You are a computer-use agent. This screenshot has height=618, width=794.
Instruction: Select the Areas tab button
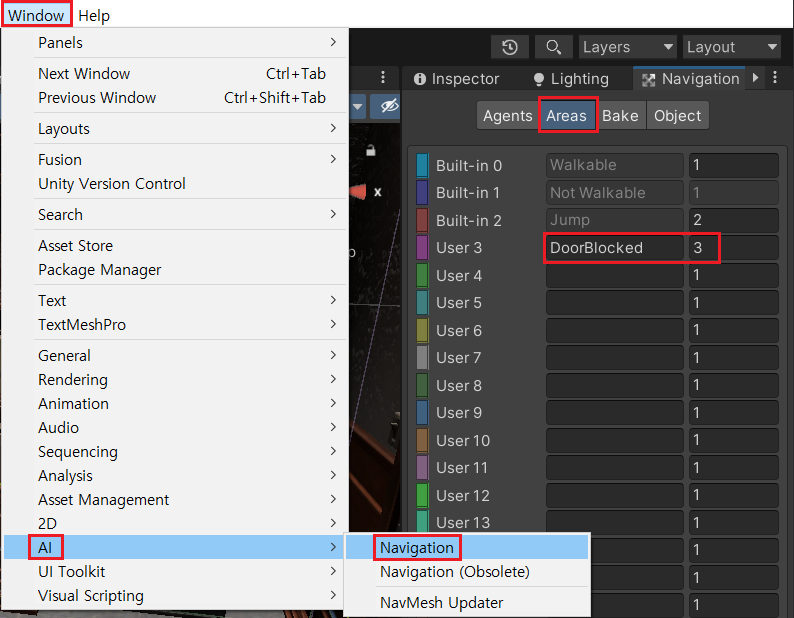pos(566,115)
